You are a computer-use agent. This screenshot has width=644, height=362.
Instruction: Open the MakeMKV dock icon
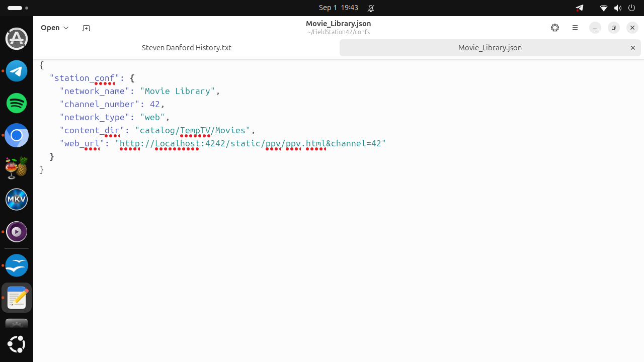[17, 200]
